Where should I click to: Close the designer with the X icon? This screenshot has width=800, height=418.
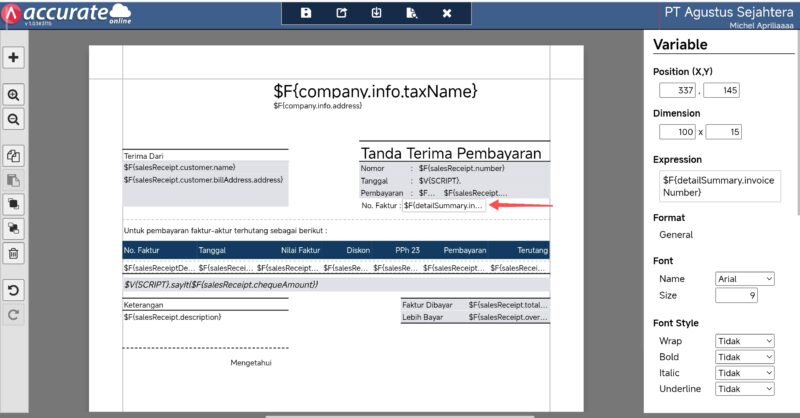(447, 13)
